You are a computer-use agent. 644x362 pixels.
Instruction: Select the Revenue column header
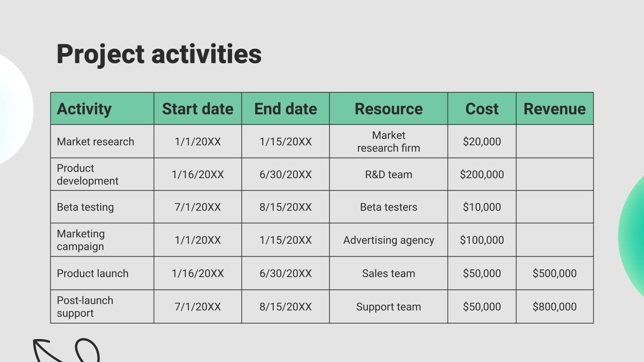tap(554, 109)
